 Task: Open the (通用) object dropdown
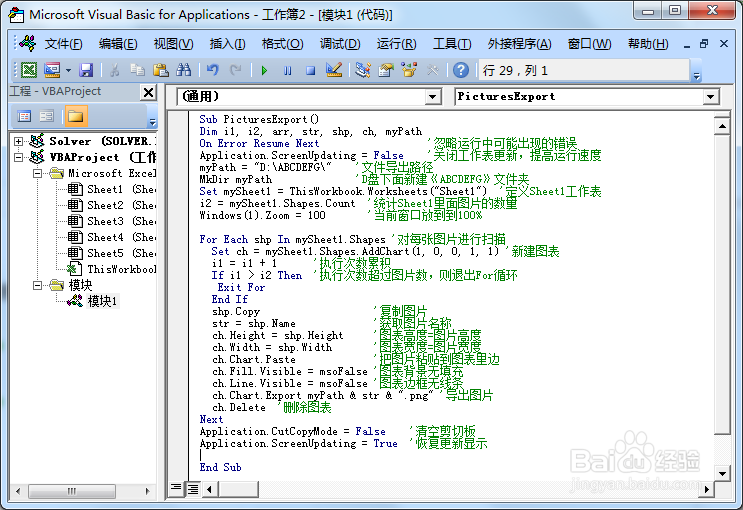(432, 97)
